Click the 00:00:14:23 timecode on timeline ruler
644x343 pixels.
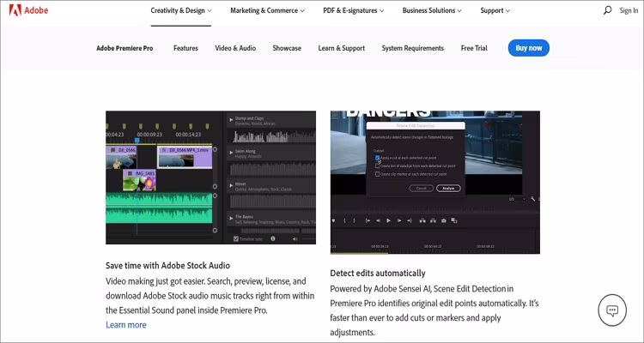[x=188, y=134]
